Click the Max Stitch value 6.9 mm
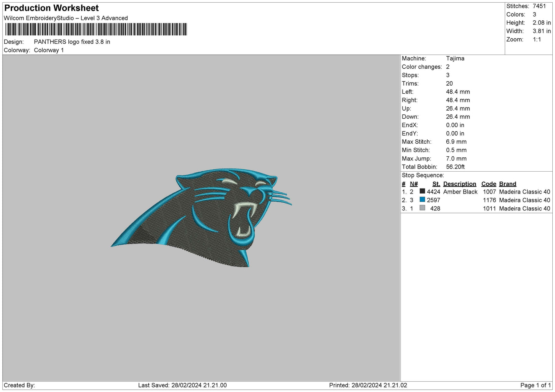Screen dimensions: 555x392 pos(456,142)
